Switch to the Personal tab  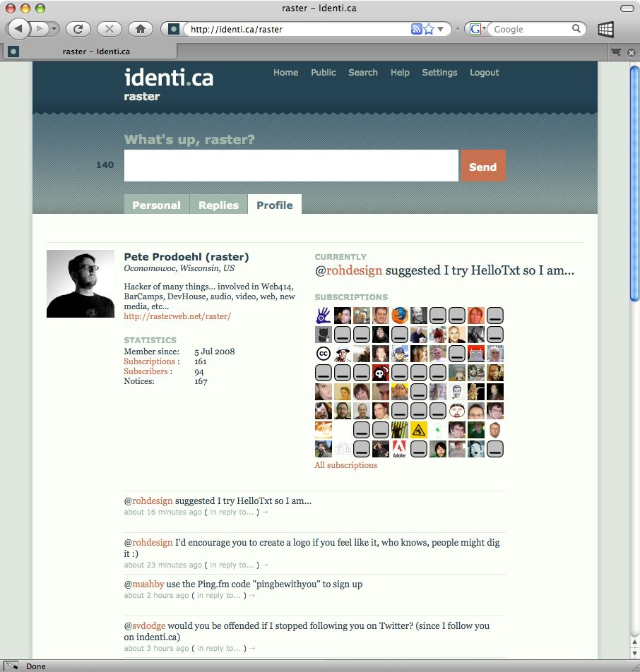pyautogui.click(x=157, y=205)
